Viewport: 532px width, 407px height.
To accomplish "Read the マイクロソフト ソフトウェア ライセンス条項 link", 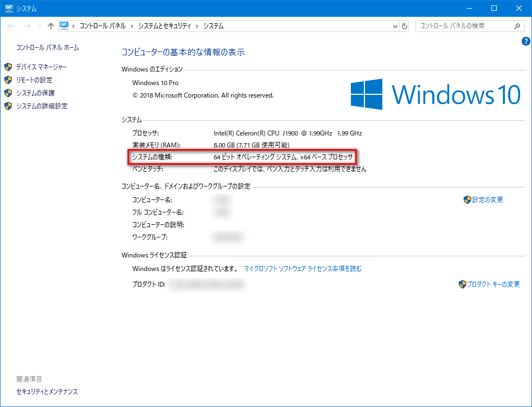I will 303,268.
